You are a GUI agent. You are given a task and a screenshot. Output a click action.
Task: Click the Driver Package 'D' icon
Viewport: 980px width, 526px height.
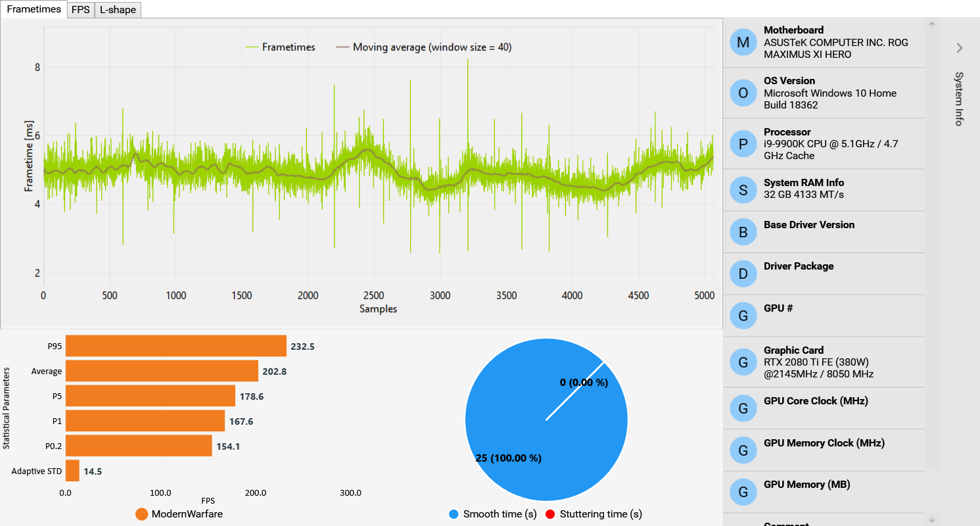[x=743, y=274]
